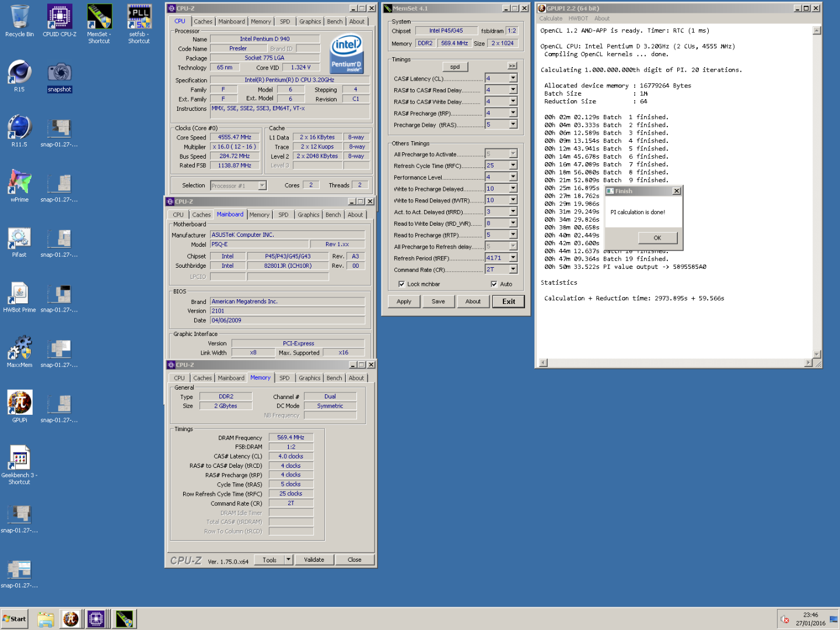
Task: Open the Calculate menu in GPUPI
Action: click(x=551, y=19)
